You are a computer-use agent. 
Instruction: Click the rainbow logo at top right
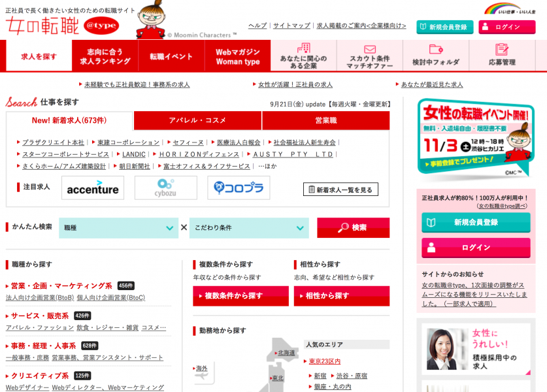click(x=510, y=8)
